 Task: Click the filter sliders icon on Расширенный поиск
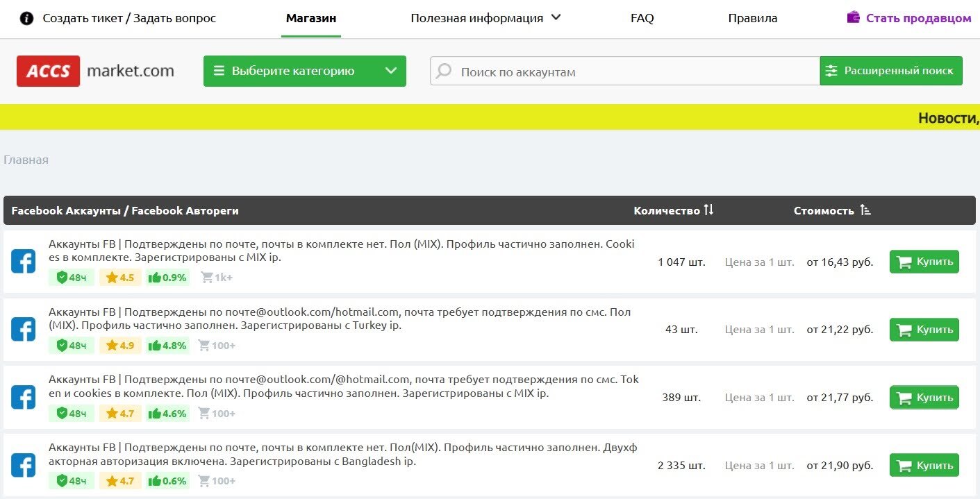[832, 70]
